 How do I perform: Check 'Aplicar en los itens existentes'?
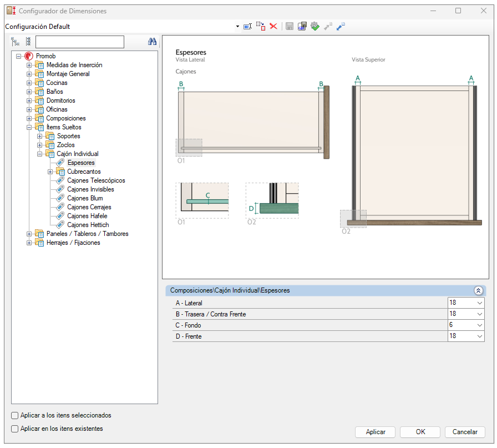click(x=14, y=429)
